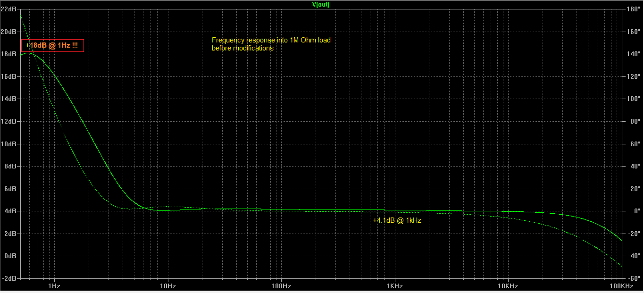Viewport: 644px width, 293px height.
Task: Click the 100° phase axis label
Action: 634,99
